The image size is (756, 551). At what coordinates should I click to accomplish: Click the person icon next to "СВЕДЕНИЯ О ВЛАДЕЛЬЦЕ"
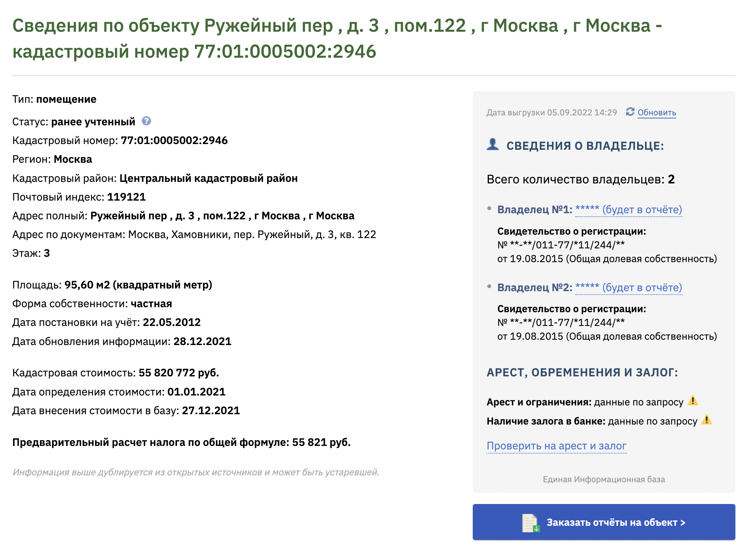492,144
